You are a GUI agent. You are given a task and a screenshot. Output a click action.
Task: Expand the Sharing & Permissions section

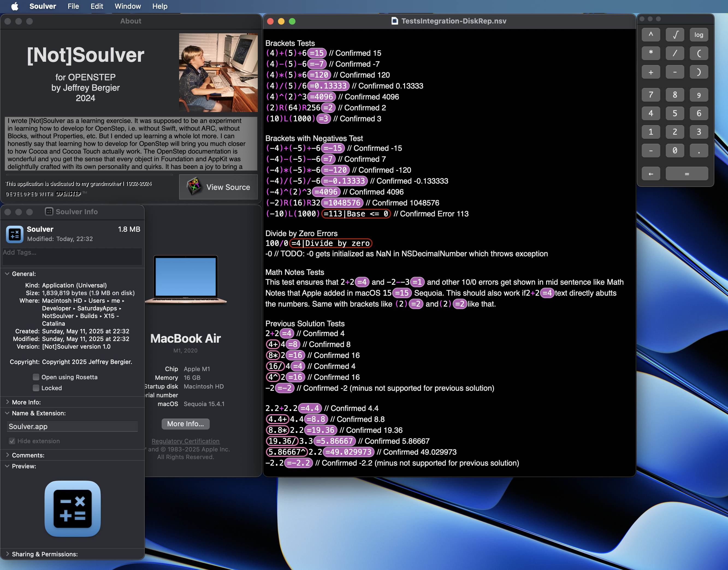pyautogui.click(x=7, y=554)
